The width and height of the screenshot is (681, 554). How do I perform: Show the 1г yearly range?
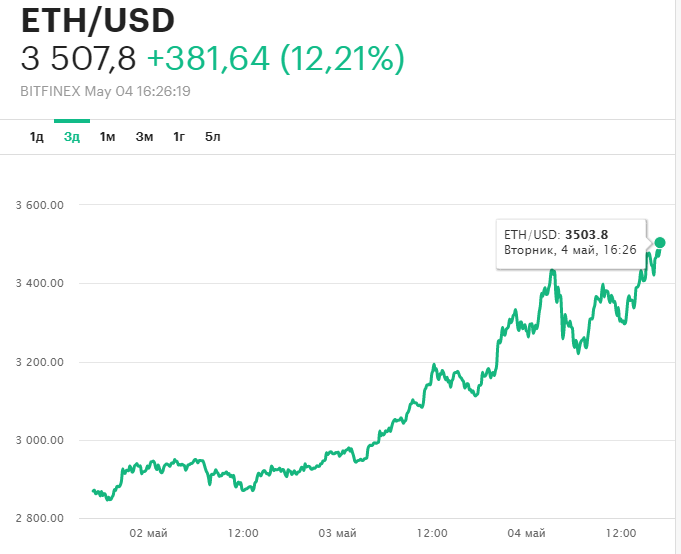tap(179, 137)
